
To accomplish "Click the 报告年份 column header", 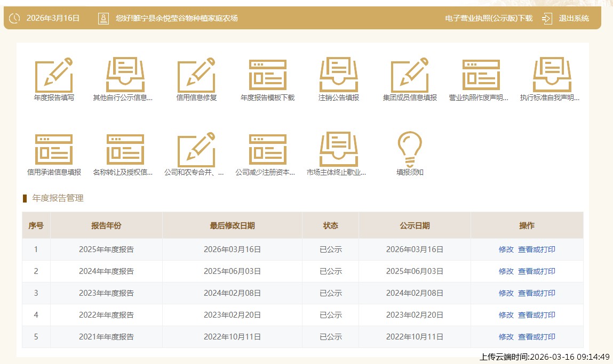I will pyautogui.click(x=106, y=225).
